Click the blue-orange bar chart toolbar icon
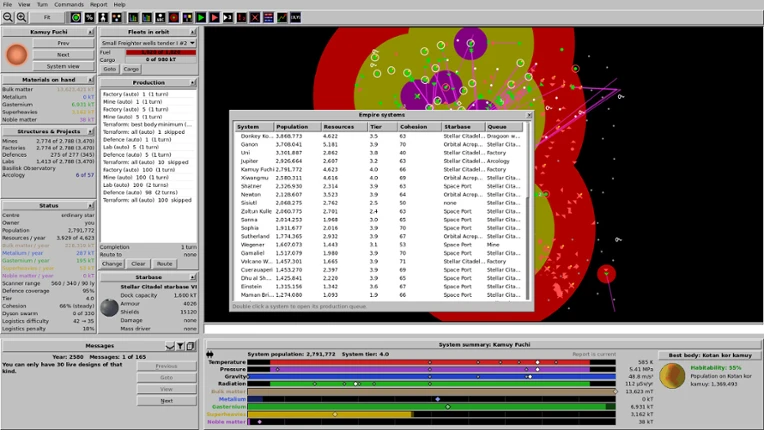764x430 pixels. (x=147, y=18)
